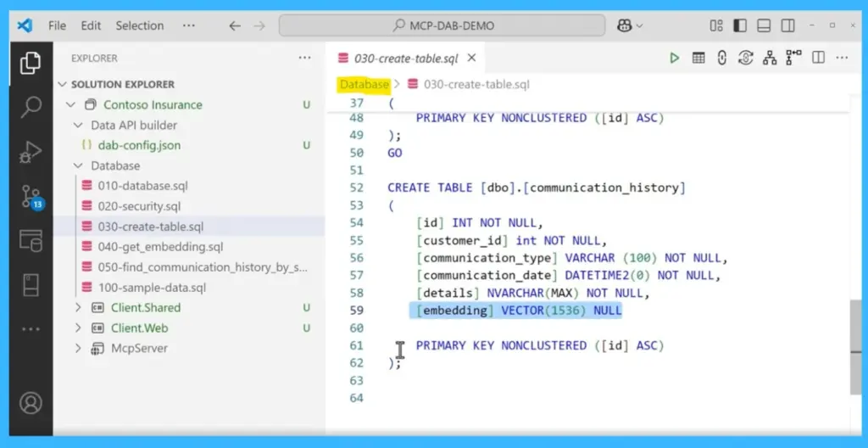Open Source Control view with 13 badge
This screenshot has width=868, height=448.
point(31,197)
